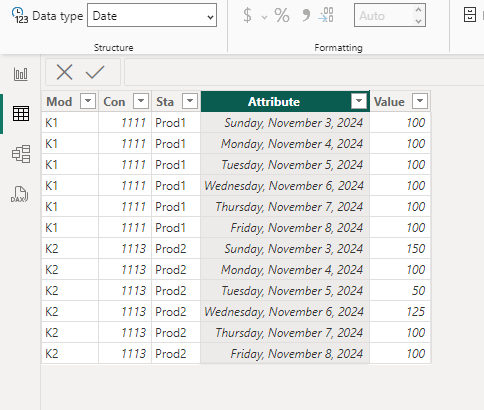Increase decimal places with up arrow

(418, 10)
